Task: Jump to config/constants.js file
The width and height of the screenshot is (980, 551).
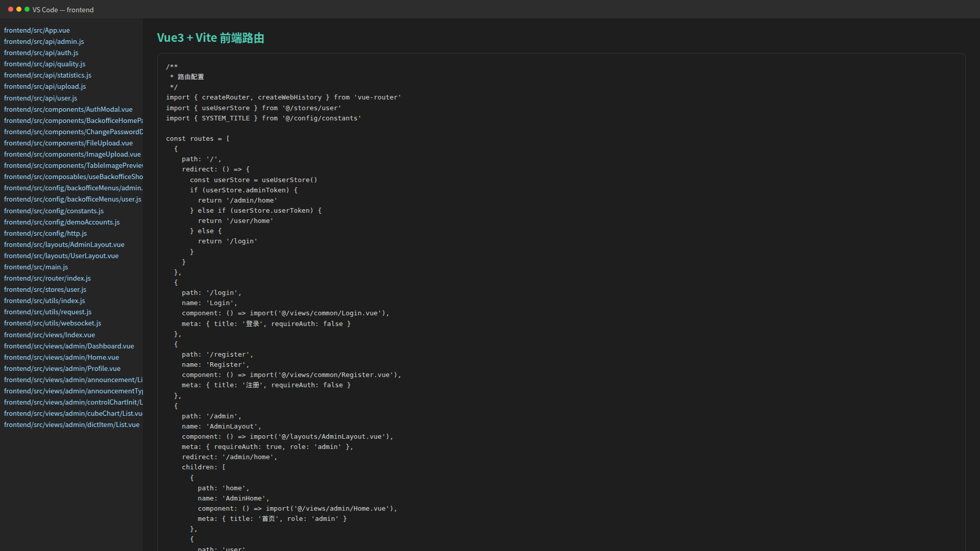Action: pyautogui.click(x=54, y=211)
